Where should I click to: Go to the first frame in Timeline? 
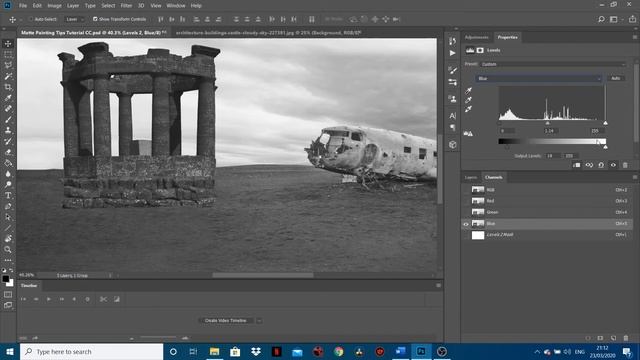point(23,299)
